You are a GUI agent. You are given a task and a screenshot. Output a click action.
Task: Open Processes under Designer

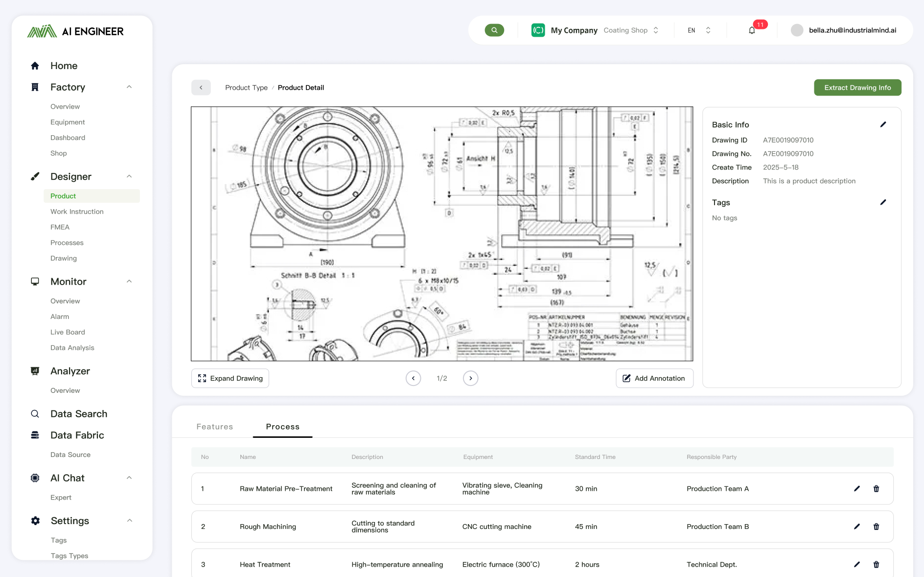coord(67,243)
